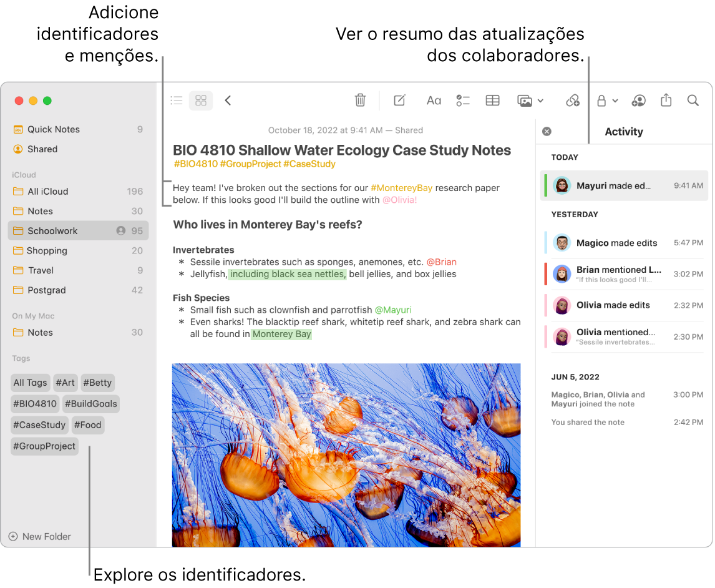
Task: Insert a table into the note
Action: [x=492, y=100]
